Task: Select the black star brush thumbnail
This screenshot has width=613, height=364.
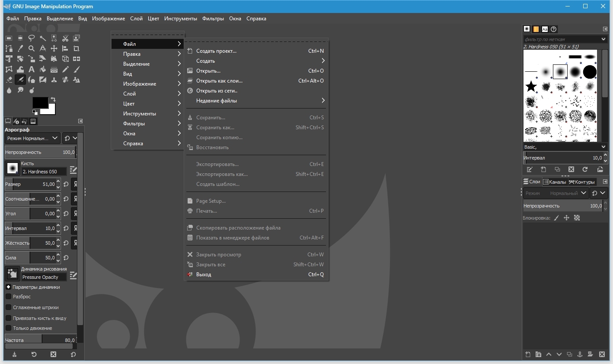Action: point(531,86)
